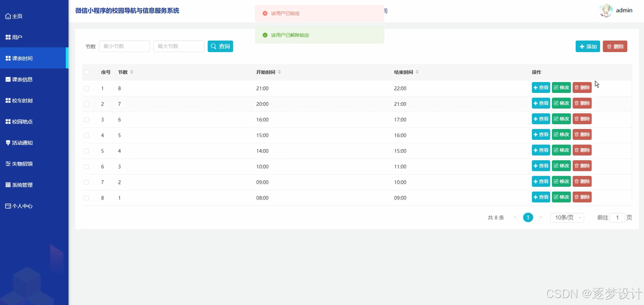The width and height of the screenshot is (644, 305).
Task: Click 修改 for the 16:00–17:00 row
Action: (x=561, y=119)
